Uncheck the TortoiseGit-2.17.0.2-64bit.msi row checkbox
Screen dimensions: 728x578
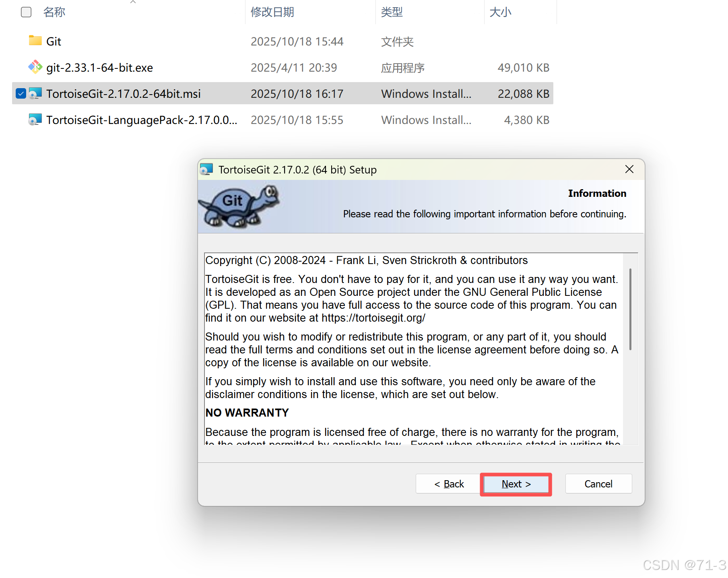coord(21,94)
